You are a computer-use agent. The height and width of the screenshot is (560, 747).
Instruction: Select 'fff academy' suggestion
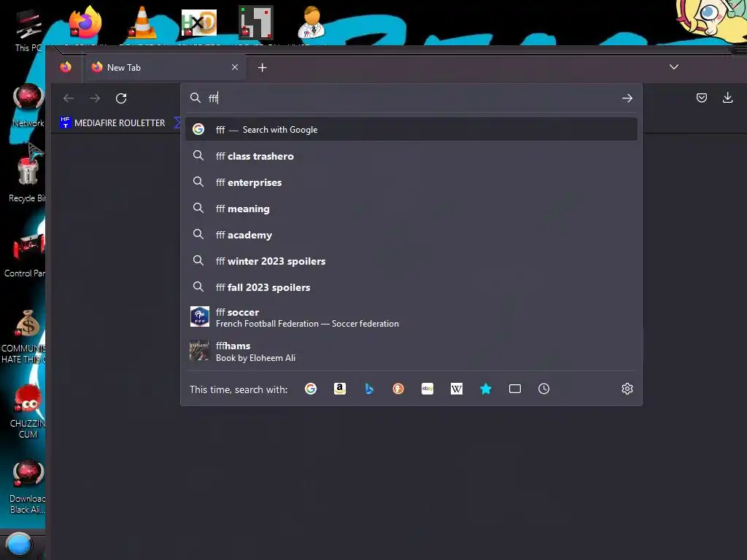tap(411, 235)
